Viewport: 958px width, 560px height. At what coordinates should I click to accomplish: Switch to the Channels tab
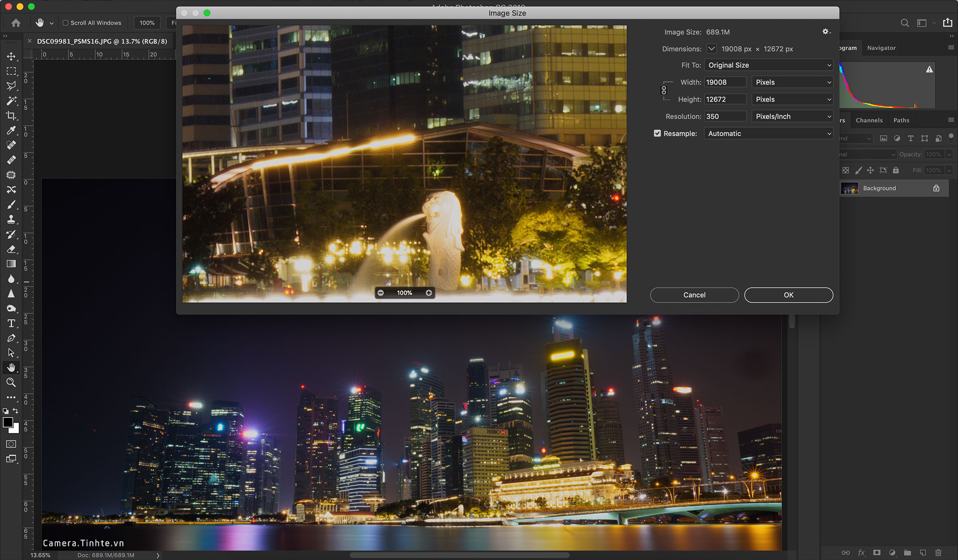869,120
